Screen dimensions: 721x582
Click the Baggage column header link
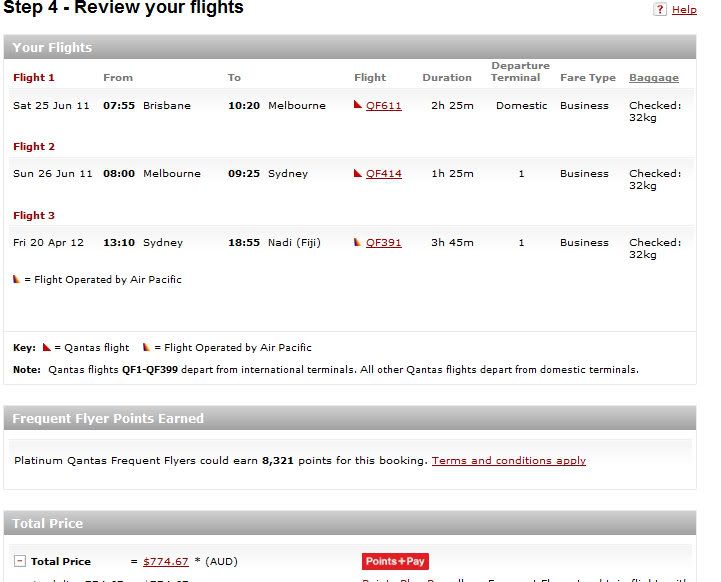[653, 78]
